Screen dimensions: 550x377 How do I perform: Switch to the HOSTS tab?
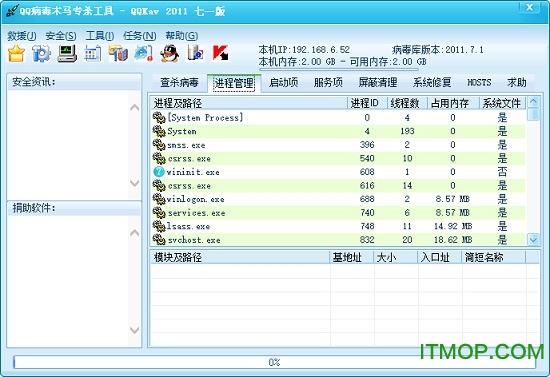tap(479, 83)
